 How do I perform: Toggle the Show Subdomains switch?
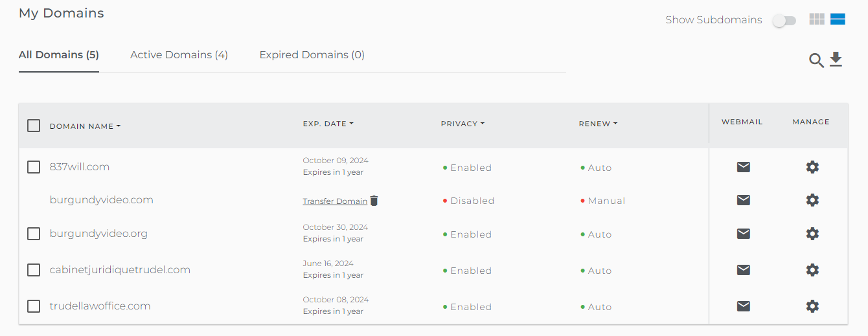[784, 21]
